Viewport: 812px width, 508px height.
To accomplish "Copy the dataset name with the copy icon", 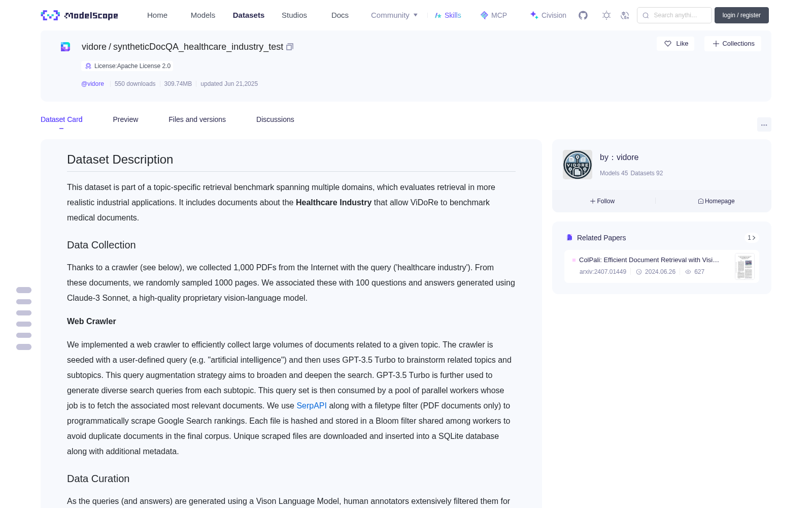I will [x=290, y=47].
